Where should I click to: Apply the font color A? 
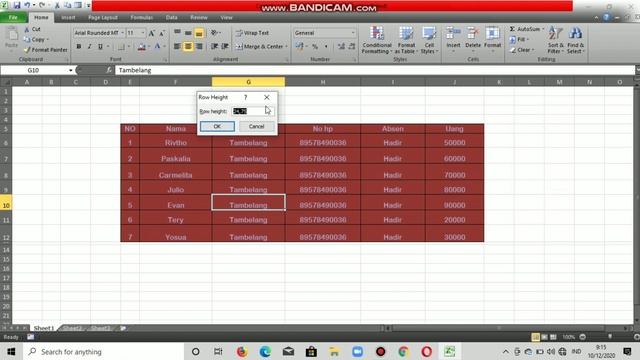click(x=157, y=47)
